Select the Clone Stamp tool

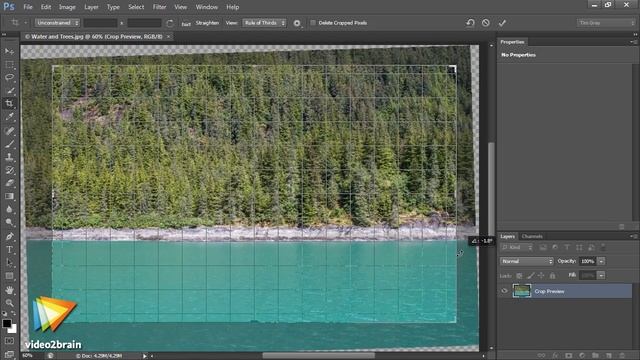[x=9, y=157]
